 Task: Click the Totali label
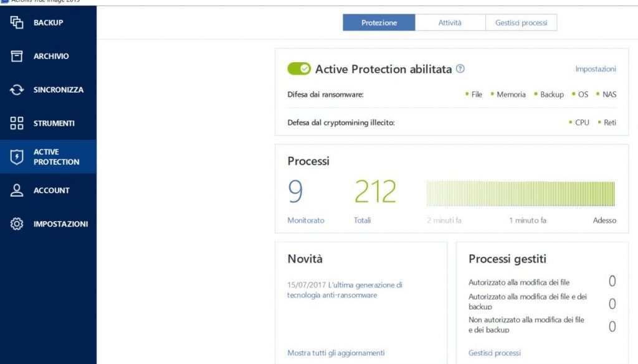[x=362, y=220]
